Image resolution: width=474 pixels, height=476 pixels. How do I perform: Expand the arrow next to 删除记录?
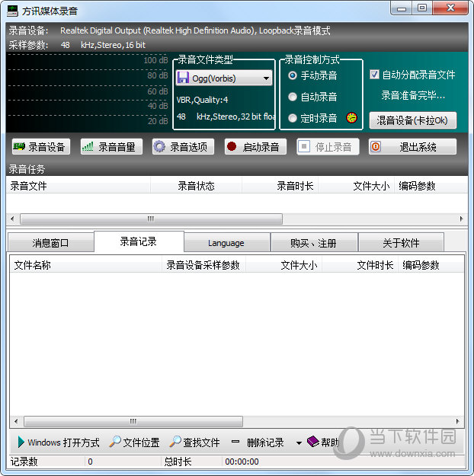coord(299,443)
